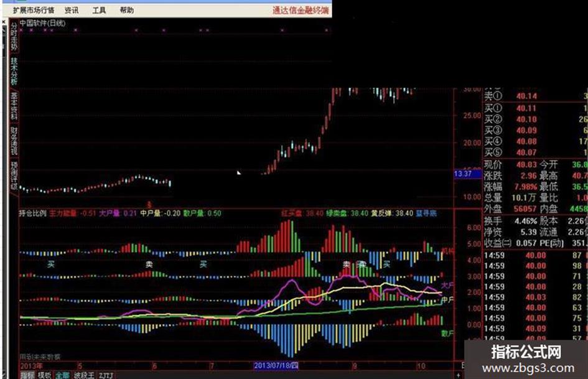Click the 蓝寻底 indicator label
Viewport: 588px width, 379px height.
(x=426, y=213)
